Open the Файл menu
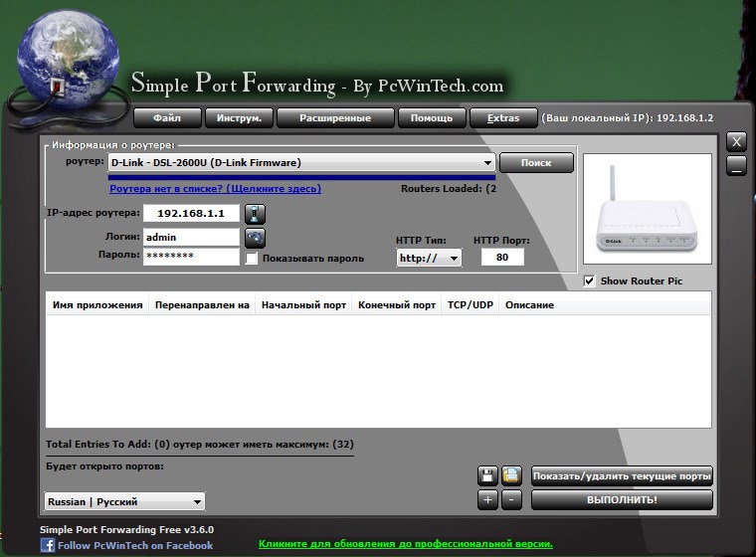Image resolution: width=756 pixels, height=557 pixels. point(167,118)
